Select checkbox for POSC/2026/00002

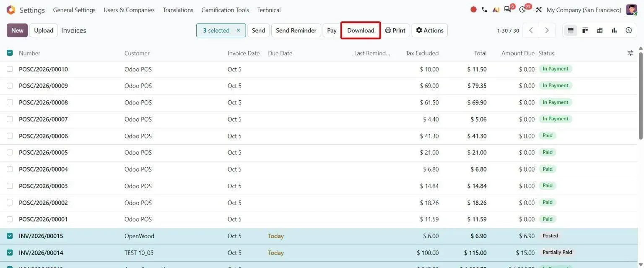click(x=10, y=203)
